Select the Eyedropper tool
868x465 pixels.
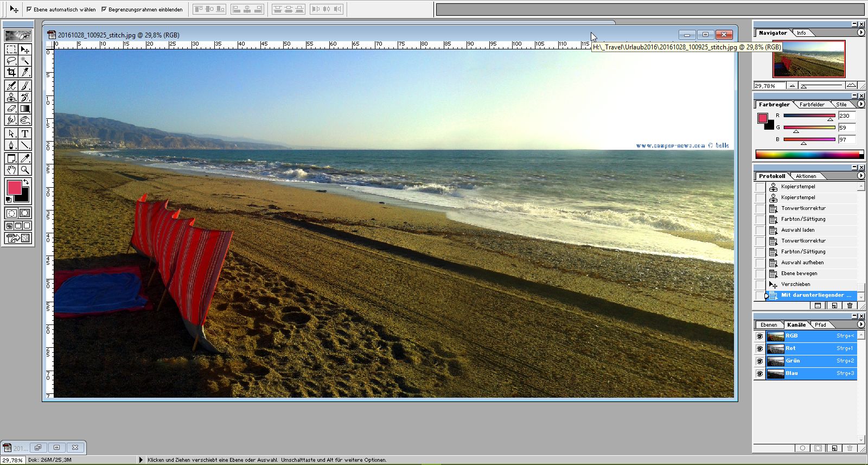point(25,158)
